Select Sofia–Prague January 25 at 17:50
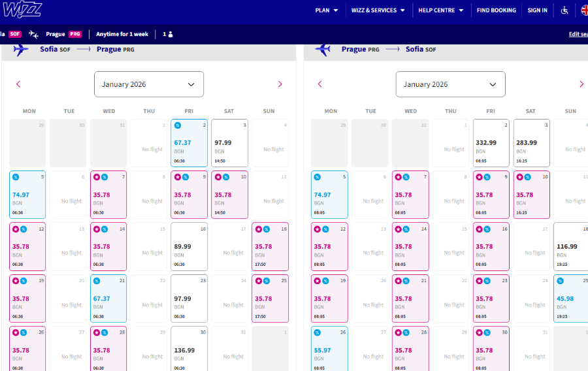The image size is (588, 371). click(270, 298)
